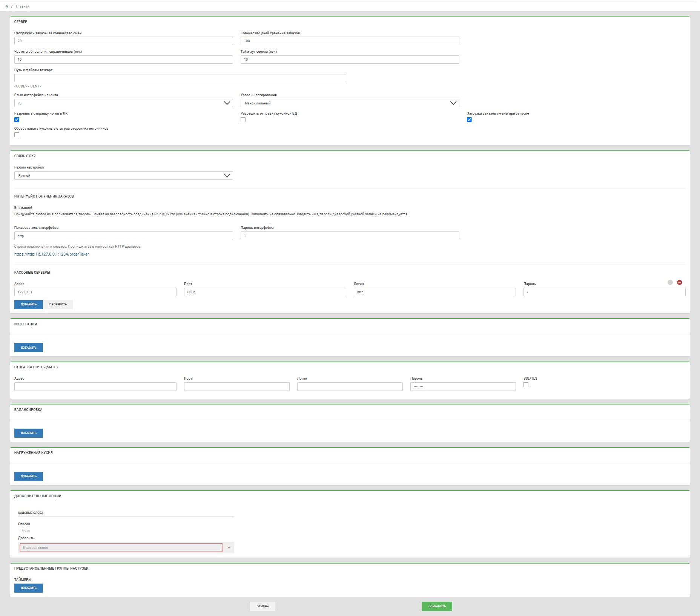Remove cash server with red minus icon

click(679, 282)
